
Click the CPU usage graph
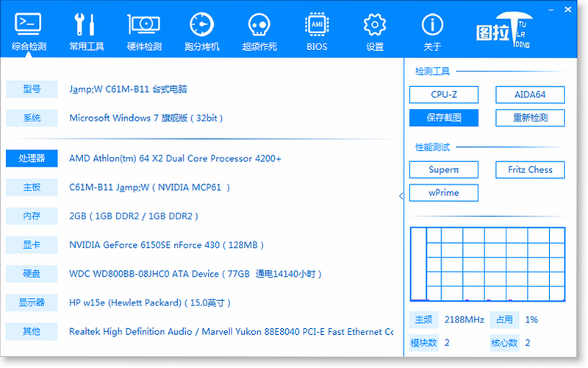[487, 264]
